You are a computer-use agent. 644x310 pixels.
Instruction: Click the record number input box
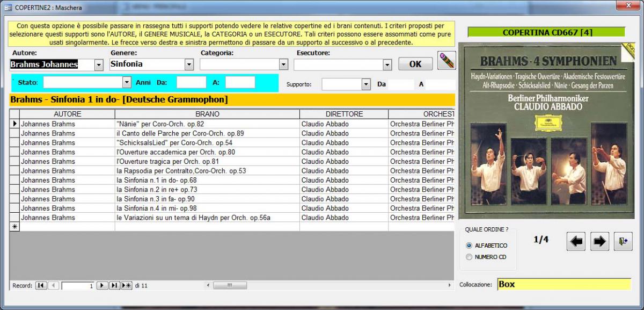point(78,286)
